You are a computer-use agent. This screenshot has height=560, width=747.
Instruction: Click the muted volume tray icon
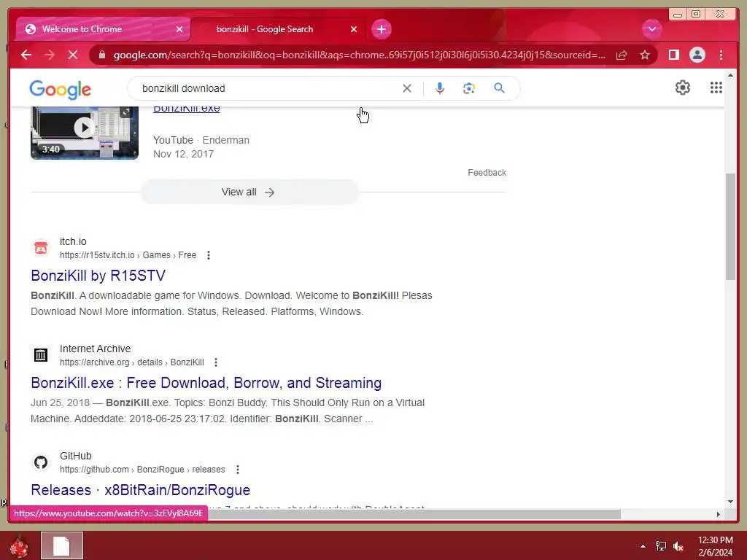click(x=678, y=546)
